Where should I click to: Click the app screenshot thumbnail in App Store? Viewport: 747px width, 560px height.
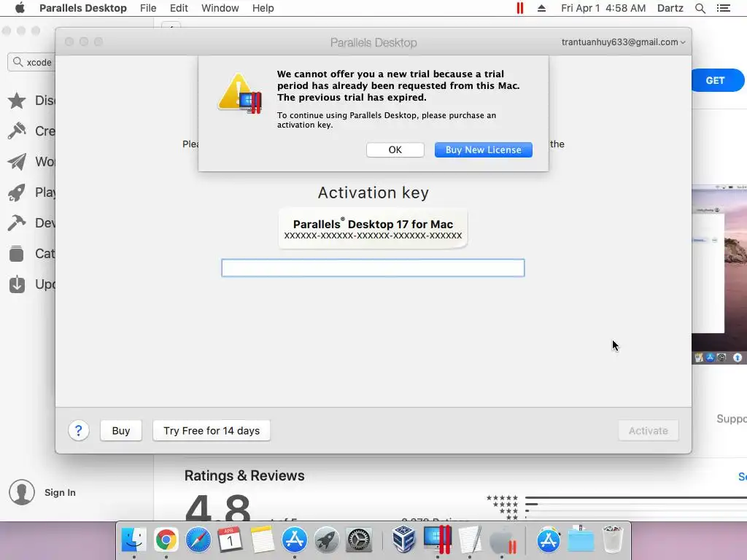pos(719,275)
